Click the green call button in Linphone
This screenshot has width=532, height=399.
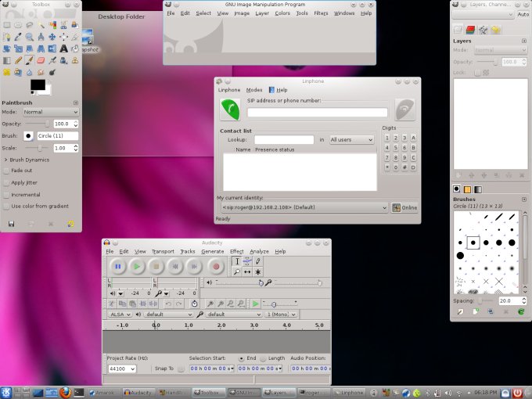tap(230, 110)
